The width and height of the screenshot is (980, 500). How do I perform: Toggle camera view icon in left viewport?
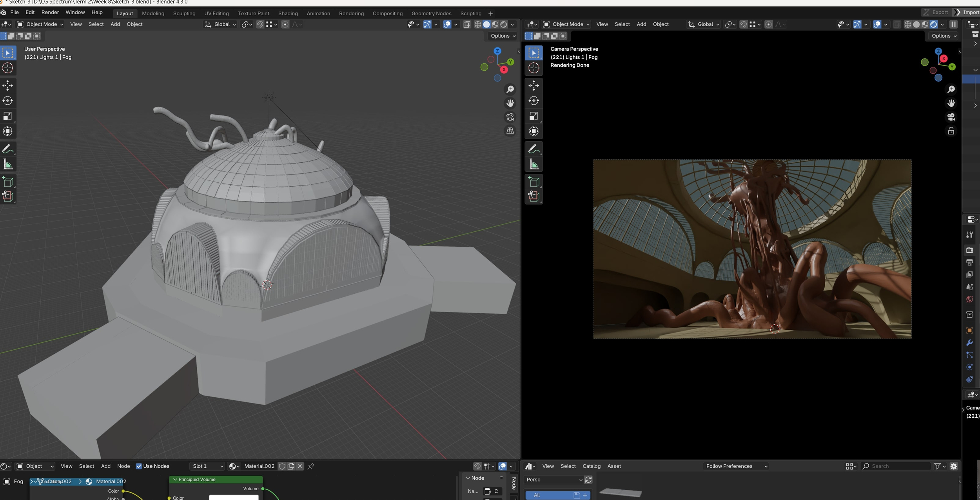510,117
